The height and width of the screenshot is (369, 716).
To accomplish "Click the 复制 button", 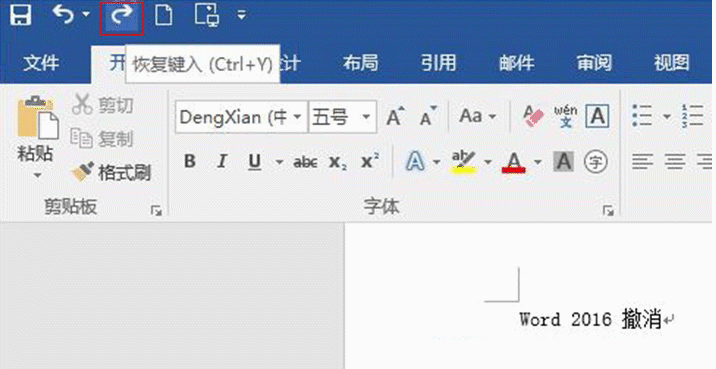I will (x=103, y=139).
